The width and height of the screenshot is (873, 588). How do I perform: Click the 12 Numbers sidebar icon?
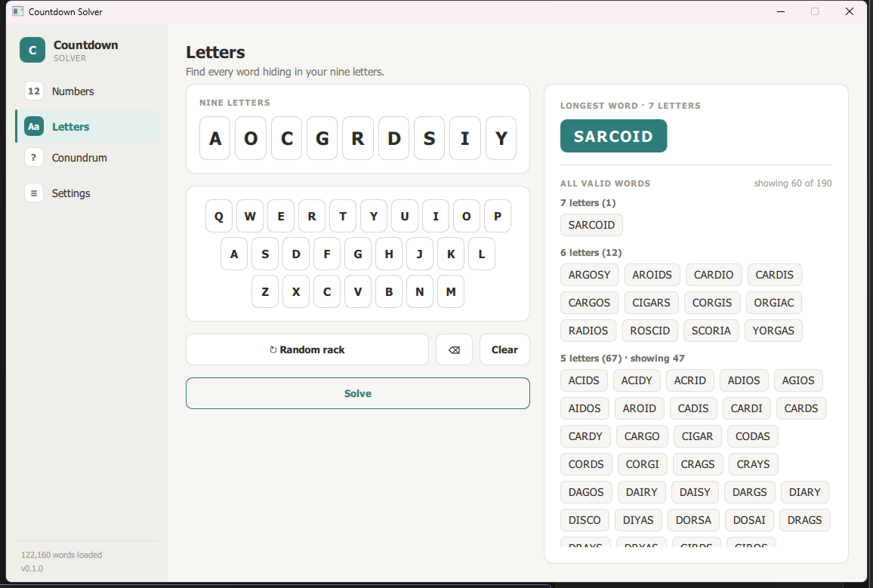(34, 91)
